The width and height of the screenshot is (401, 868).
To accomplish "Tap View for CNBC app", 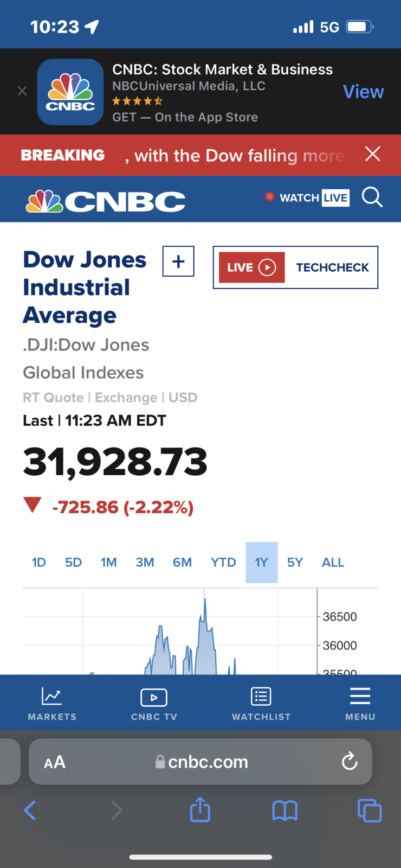I will click(x=363, y=92).
